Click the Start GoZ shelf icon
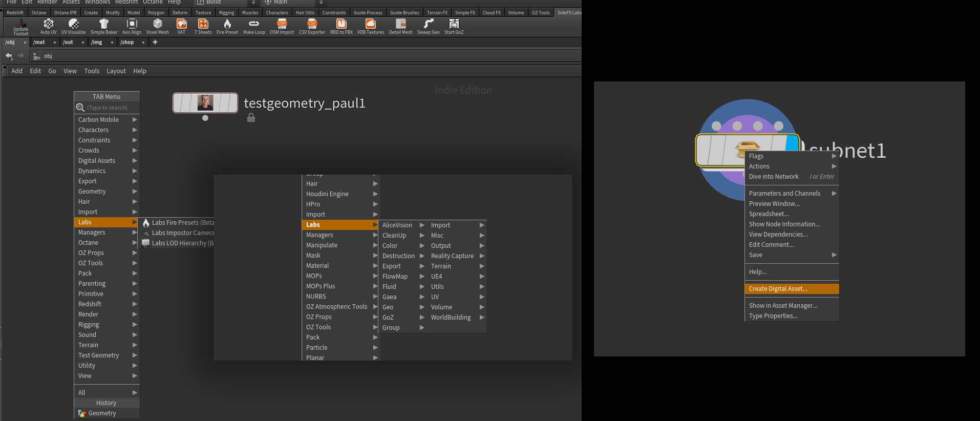The width and height of the screenshot is (980, 421). pyautogui.click(x=454, y=27)
